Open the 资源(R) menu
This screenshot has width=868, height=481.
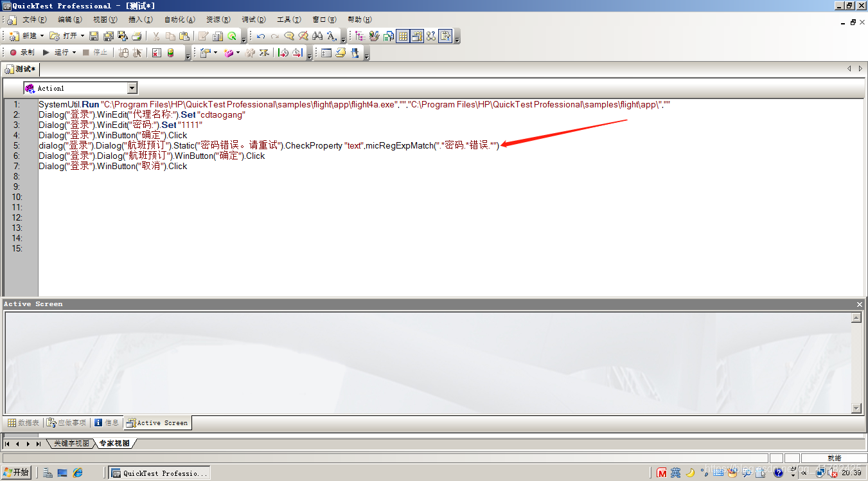click(x=218, y=20)
